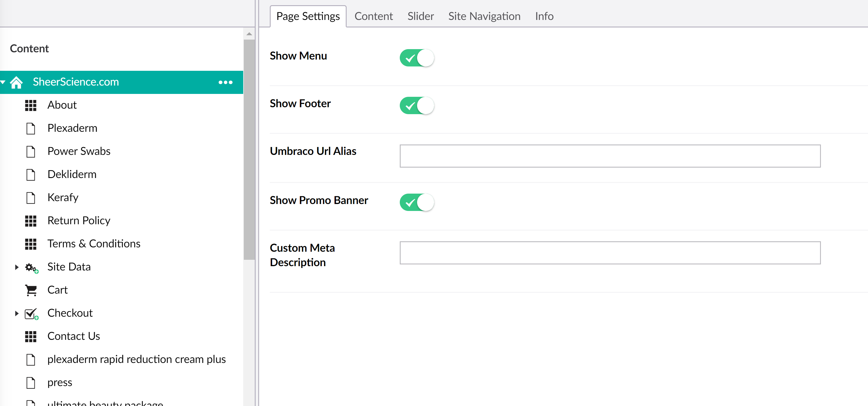Switch to the Slider tab
The image size is (868, 406).
coord(420,16)
